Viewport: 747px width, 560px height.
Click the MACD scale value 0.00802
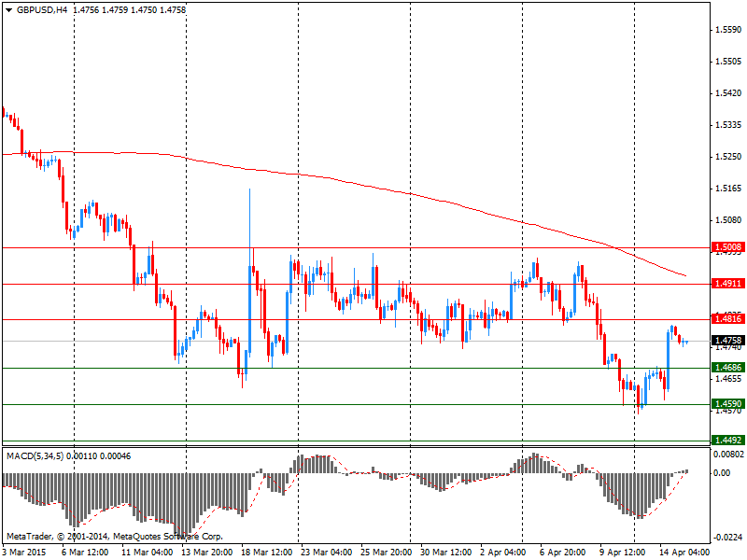click(x=728, y=455)
